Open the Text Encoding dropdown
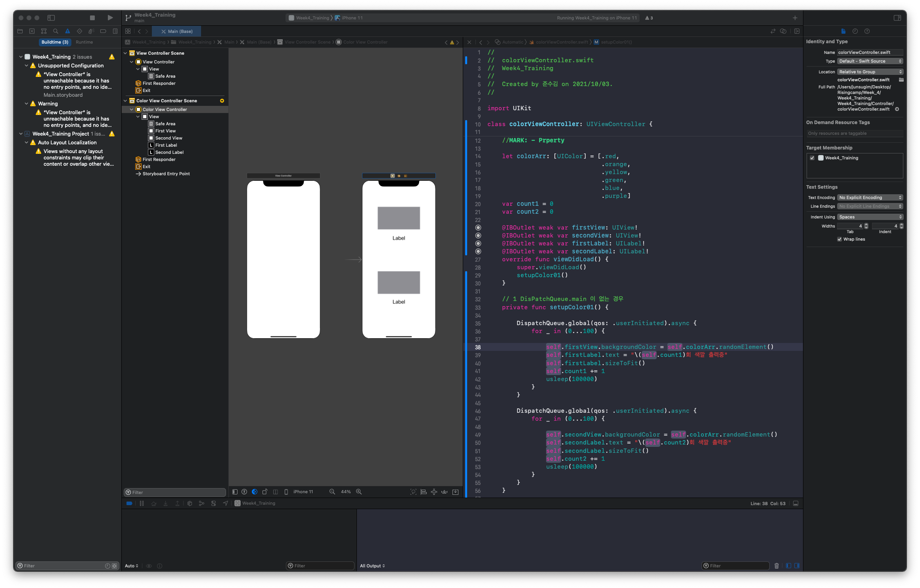This screenshot has height=588, width=920. click(870, 197)
